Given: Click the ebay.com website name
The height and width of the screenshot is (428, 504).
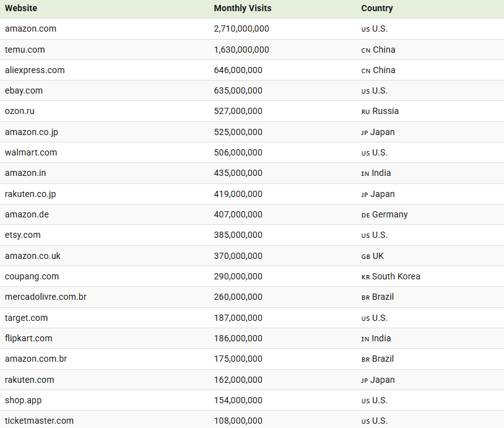Looking at the screenshot, I should click(x=24, y=90).
